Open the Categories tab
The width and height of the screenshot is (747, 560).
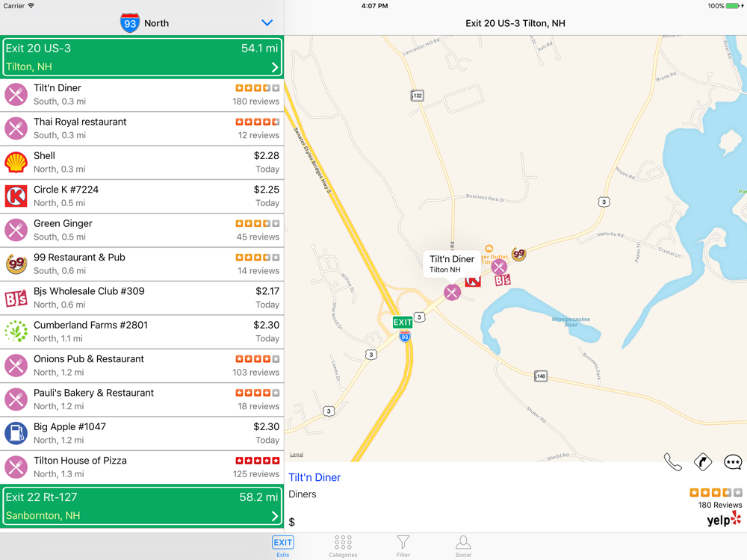click(343, 547)
